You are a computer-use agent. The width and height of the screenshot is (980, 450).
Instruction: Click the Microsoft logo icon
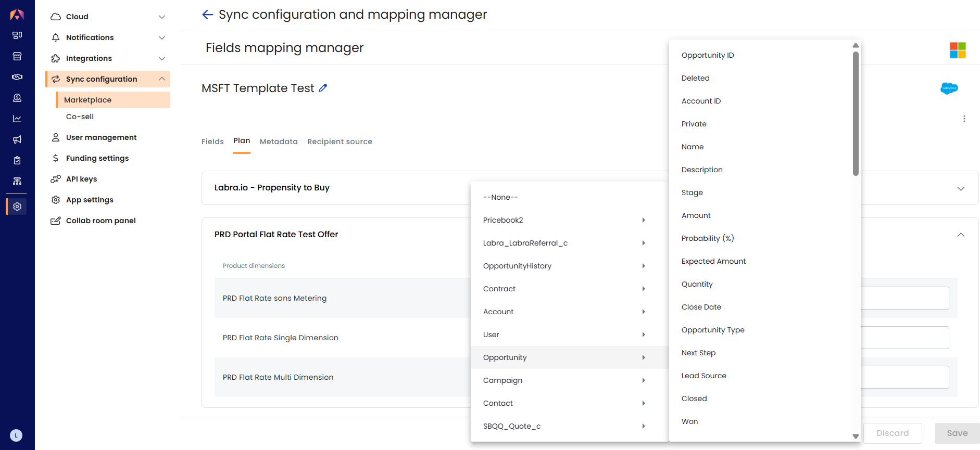(x=958, y=50)
